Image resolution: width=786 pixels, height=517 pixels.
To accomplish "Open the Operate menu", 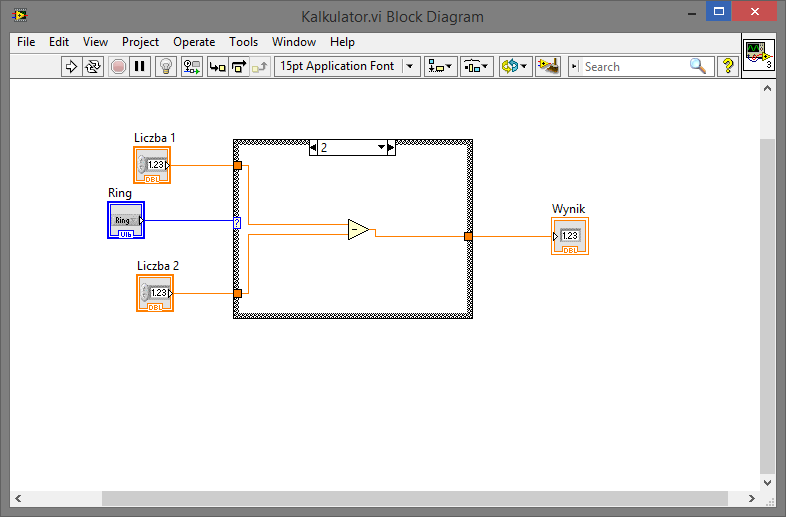I will [194, 42].
